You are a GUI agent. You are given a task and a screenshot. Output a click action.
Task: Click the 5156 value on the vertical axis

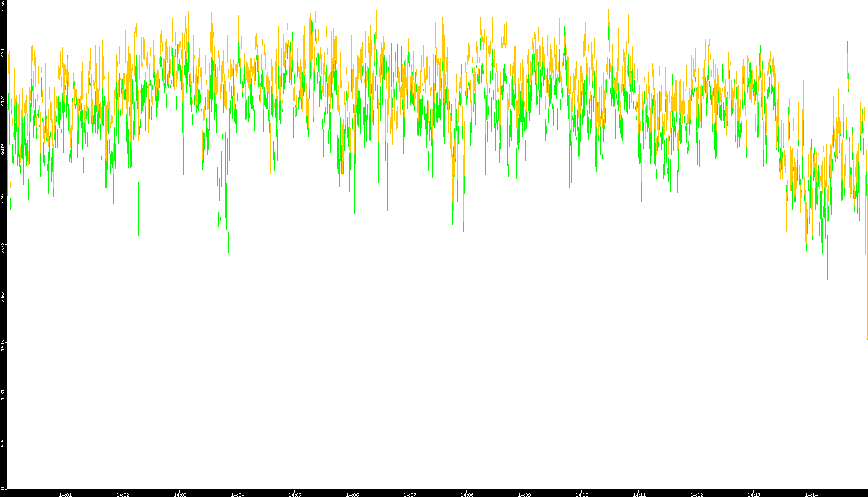click(x=3, y=6)
